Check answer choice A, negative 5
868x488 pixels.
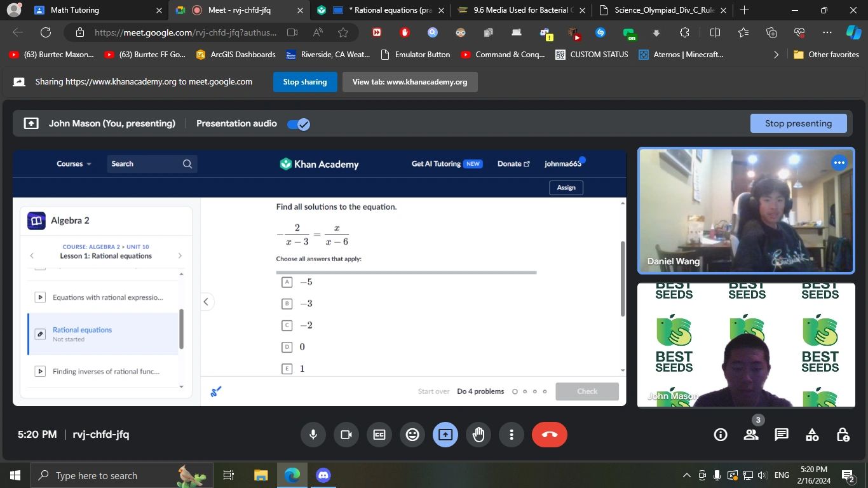(x=286, y=281)
